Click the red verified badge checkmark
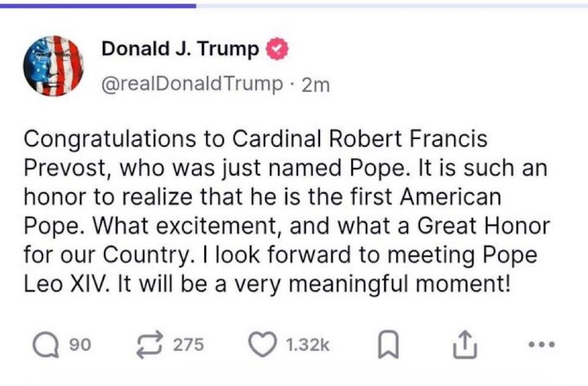The height and width of the screenshot is (386, 588). (x=277, y=49)
